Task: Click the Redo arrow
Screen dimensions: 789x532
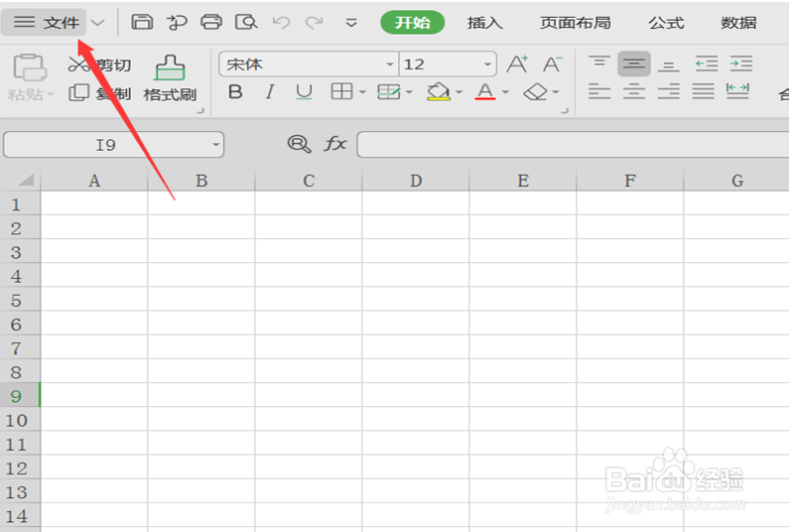Action: tap(315, 23)
